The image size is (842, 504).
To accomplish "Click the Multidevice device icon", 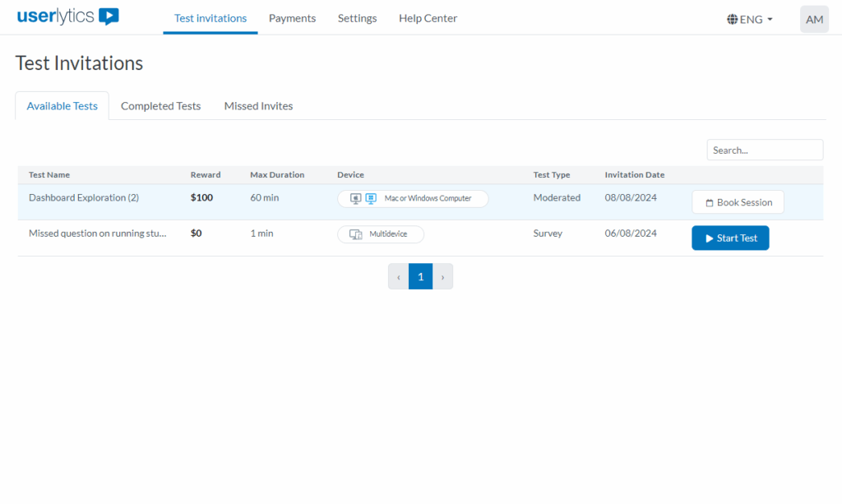I will (358, 234).
